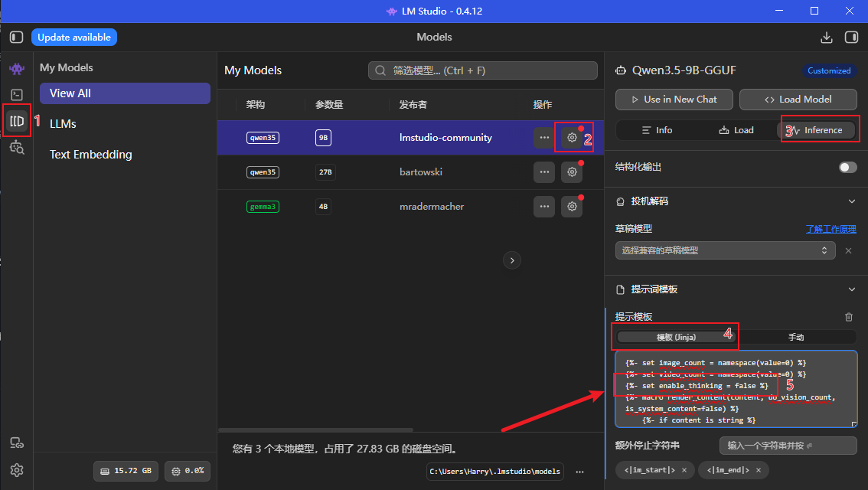
Task: Remove the <|im_end|> stop string
Action: pos(759,470)
